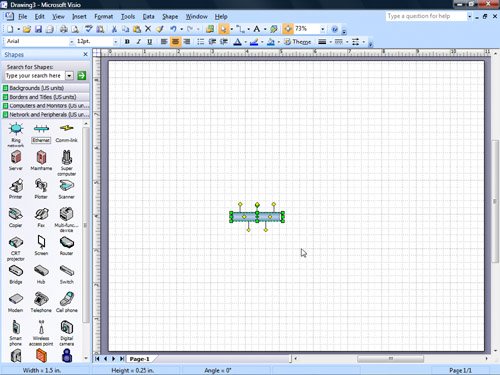This screenshot has height=375, width=500.
Task: Run shape search with green arrow
Action: coord(81,76)
